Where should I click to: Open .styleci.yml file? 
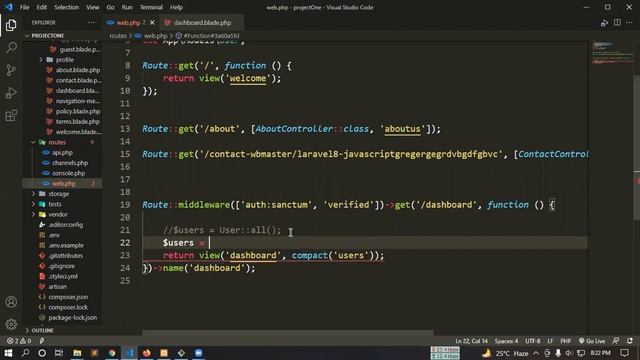pyautogui.click(x=63, y=276)
